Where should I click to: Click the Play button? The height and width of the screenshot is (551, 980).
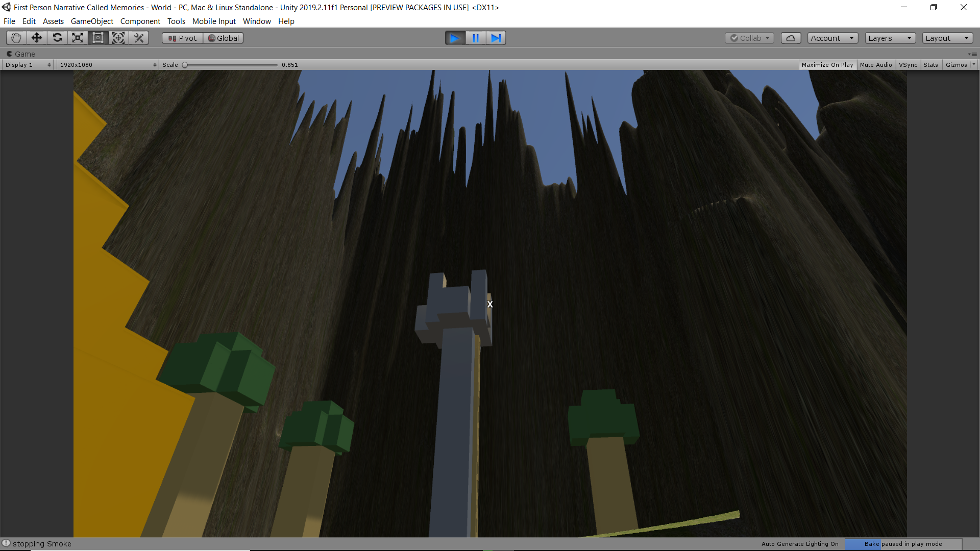[x=455, y=38]
